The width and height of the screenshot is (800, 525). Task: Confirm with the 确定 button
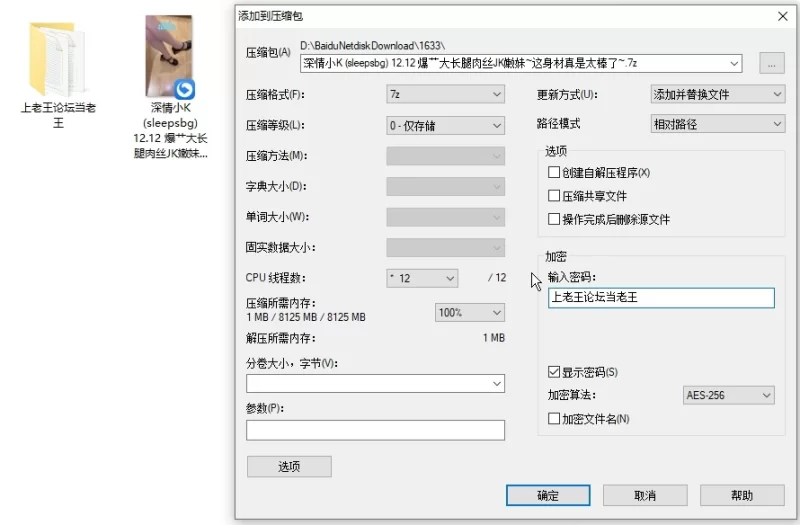pyautogui.click(x=548, y=495)
